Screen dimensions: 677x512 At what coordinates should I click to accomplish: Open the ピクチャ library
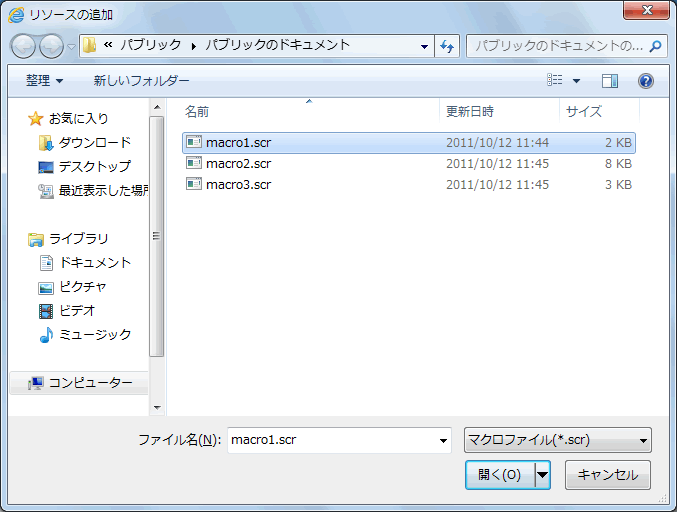(x=82, y=287)
